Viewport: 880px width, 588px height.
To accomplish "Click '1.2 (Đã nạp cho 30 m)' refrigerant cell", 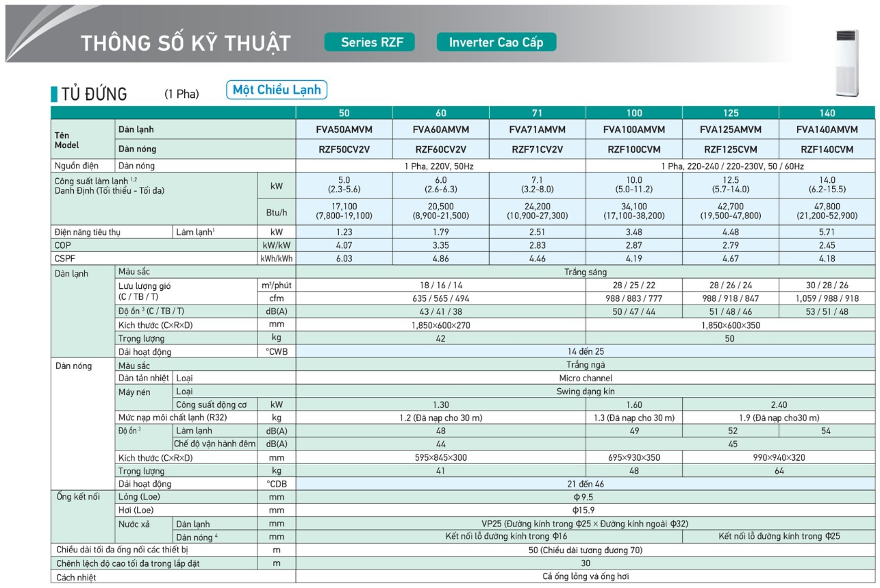I will pyautogui.click(x=440, y=418).
